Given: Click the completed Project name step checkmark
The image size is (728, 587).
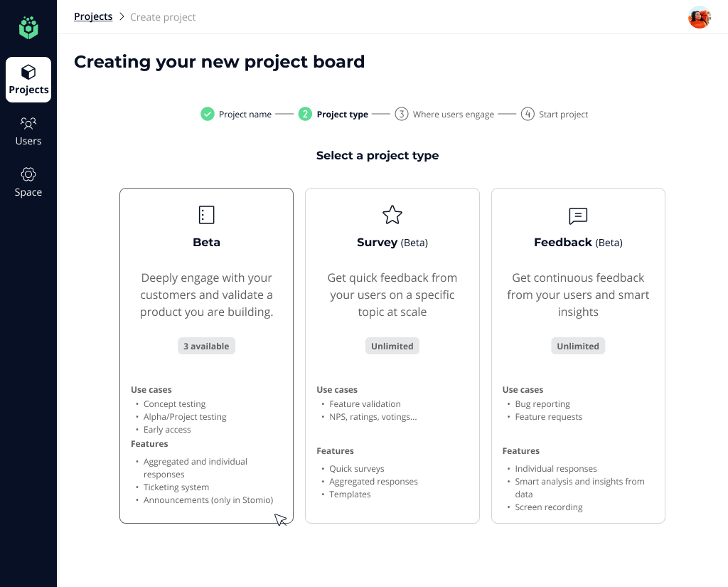Looking at the screenshot, I should point(208,114).
